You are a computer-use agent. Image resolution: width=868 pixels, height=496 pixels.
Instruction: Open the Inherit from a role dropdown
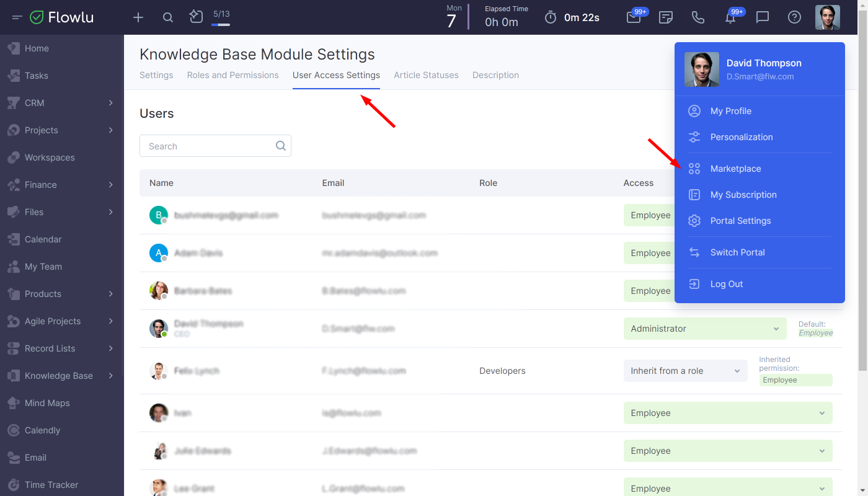coord(685,371)
